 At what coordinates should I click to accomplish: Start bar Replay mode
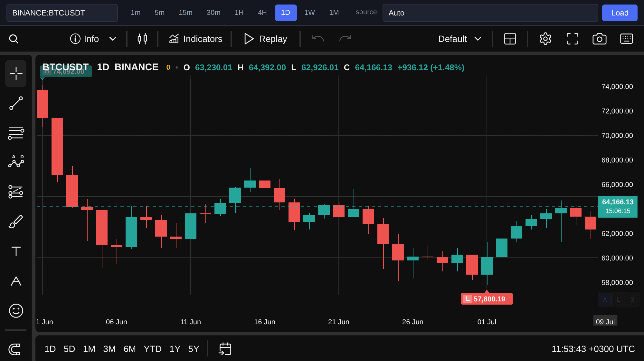265,39
